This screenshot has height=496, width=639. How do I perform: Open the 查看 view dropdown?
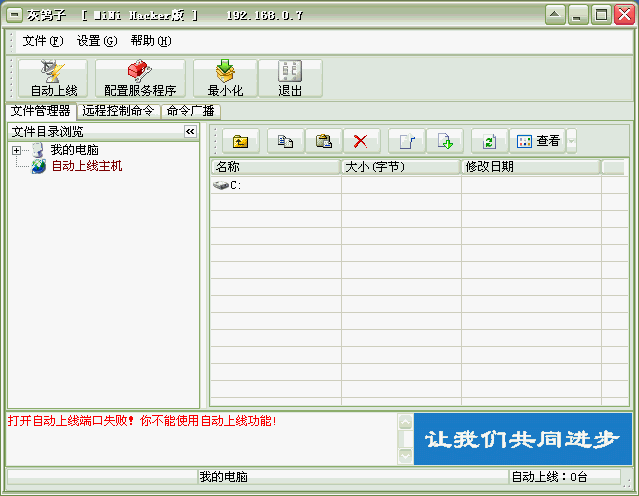[x=539, y=141]
